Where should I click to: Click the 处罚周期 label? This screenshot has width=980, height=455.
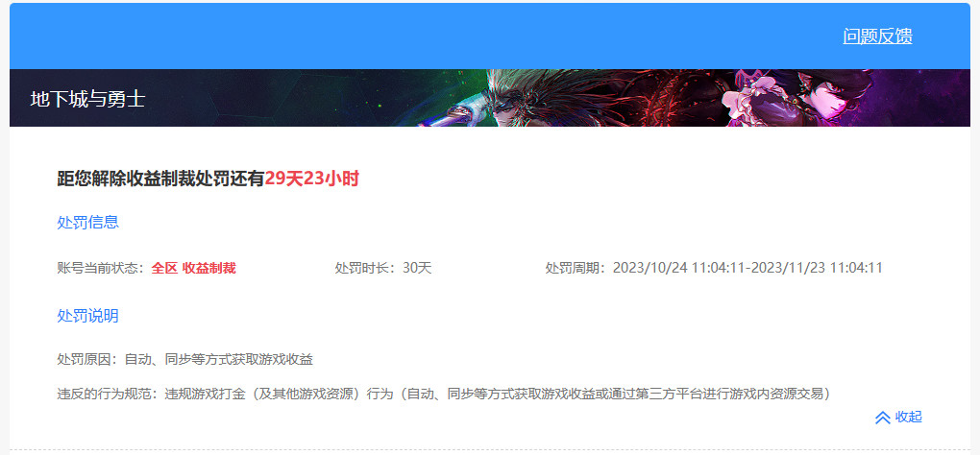[576, 268]
